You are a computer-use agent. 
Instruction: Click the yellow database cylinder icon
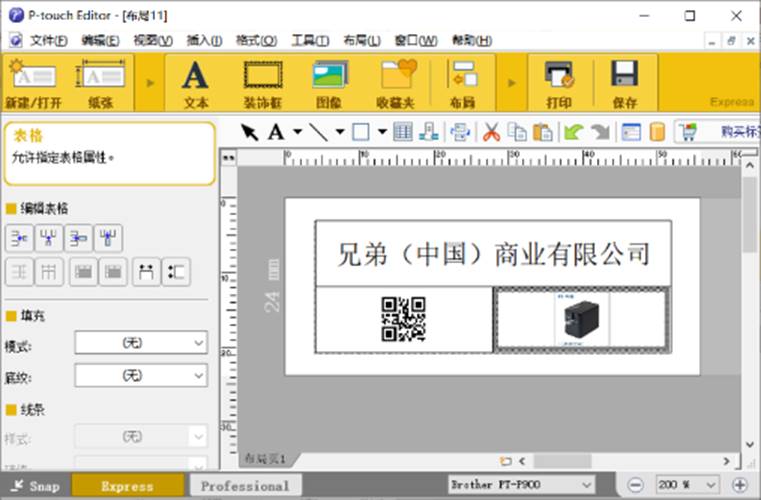[x=657, y=132]
